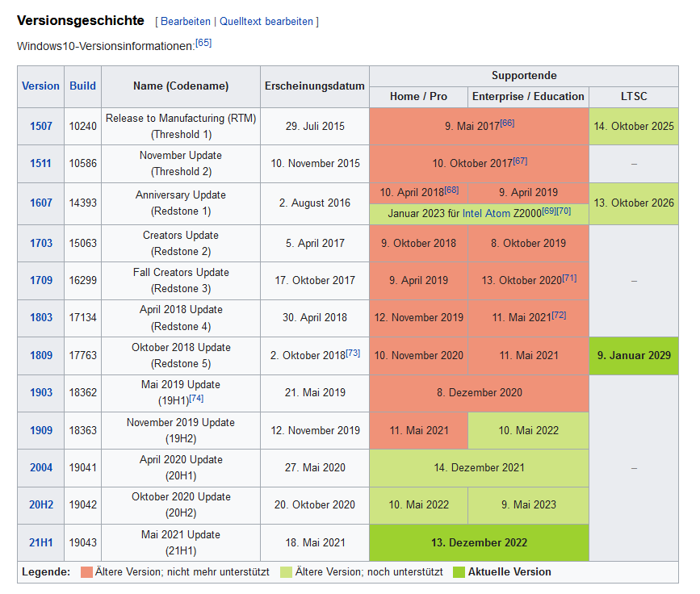700x594 pixels.
Task: Click support end 13. Dezember 2022
Action: point(479,542)
